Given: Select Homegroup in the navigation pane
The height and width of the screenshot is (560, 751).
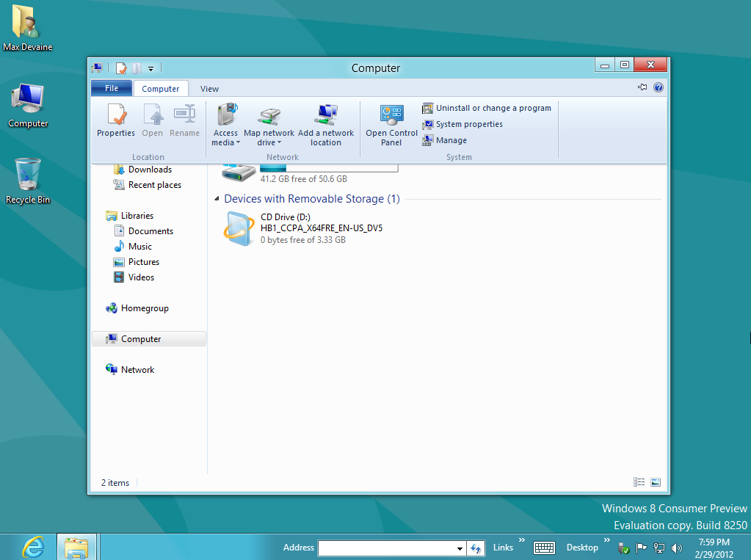Looking at the screenshot, I should [x=137, y=308].
